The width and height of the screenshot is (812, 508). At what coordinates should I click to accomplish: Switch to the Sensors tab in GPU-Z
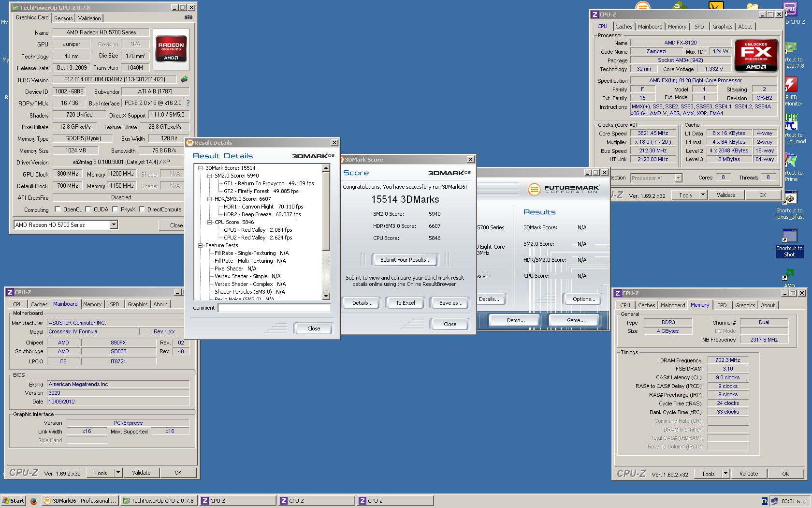(63, 18)
